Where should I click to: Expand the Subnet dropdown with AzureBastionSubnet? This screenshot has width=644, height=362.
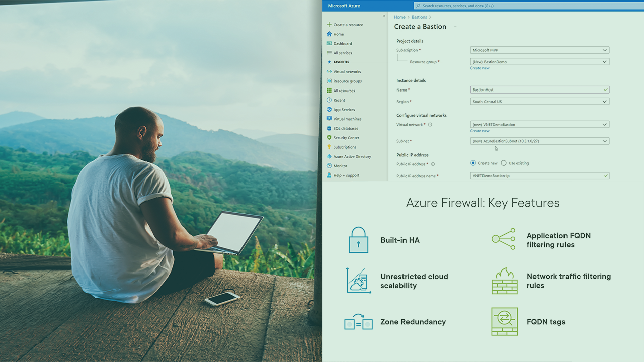[x=539, y=141]
